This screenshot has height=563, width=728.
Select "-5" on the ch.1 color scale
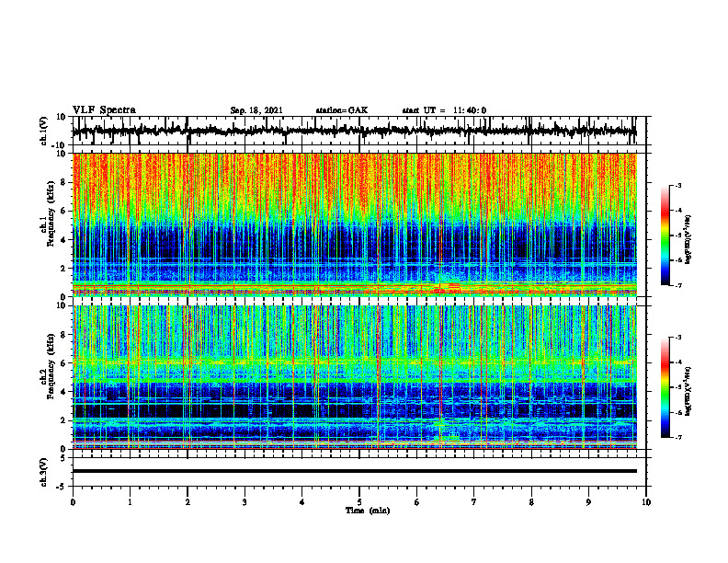(677, 236)
